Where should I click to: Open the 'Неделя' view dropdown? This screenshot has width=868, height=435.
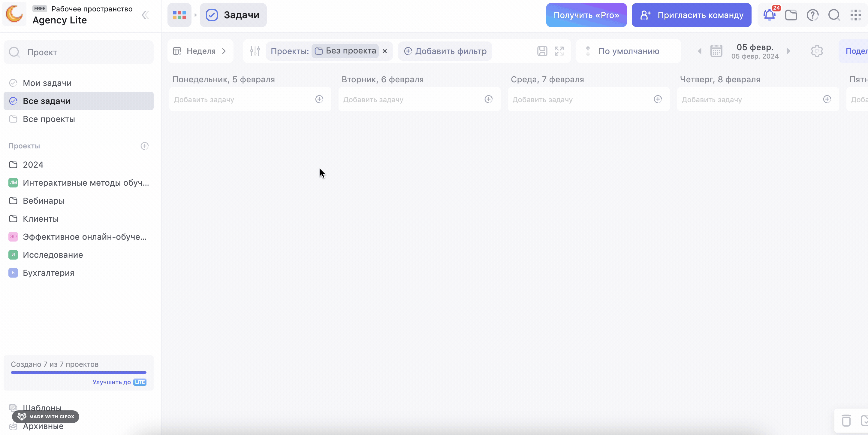coord(200,51)
